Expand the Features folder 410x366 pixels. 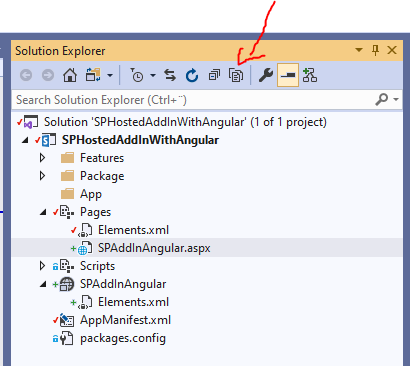click(x=42, y=158)
